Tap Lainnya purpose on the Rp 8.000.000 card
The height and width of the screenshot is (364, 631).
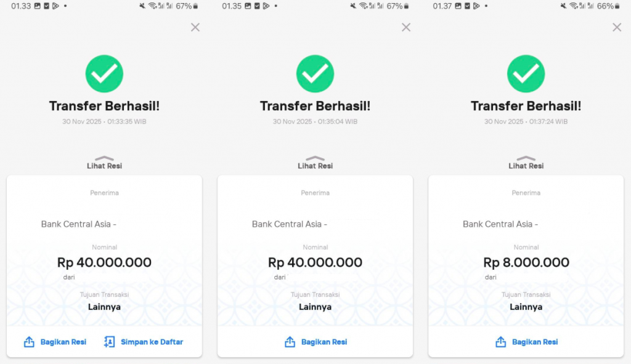[526, 307]
